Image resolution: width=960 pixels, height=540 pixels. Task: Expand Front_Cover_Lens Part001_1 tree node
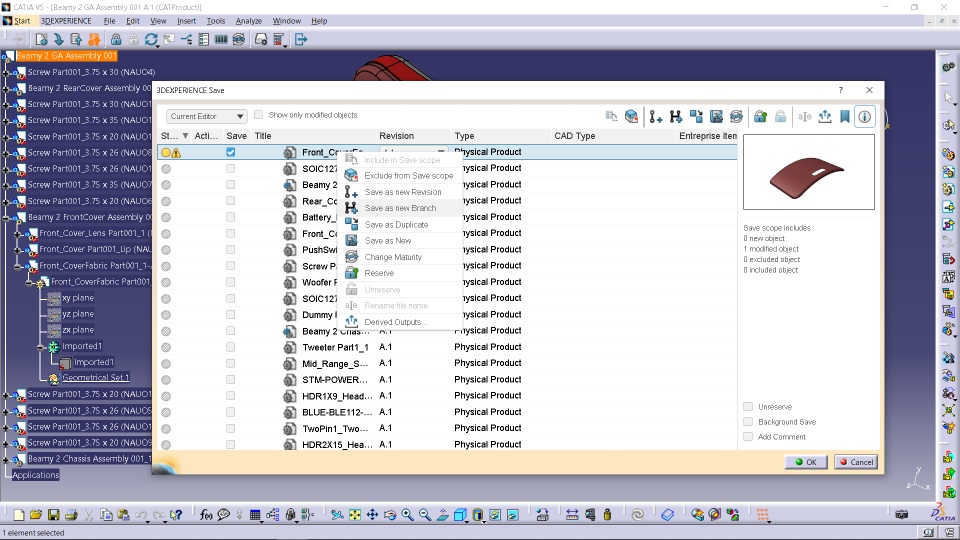18,233
